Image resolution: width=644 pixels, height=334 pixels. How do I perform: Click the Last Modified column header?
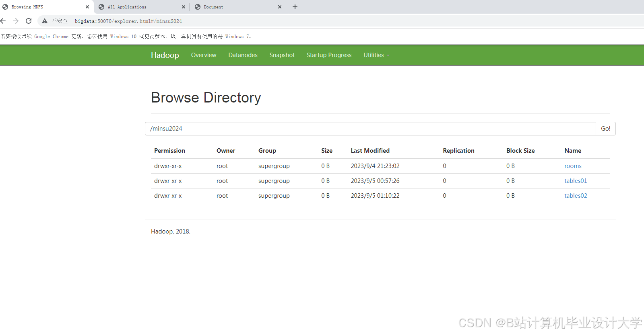tap(370, 151)
